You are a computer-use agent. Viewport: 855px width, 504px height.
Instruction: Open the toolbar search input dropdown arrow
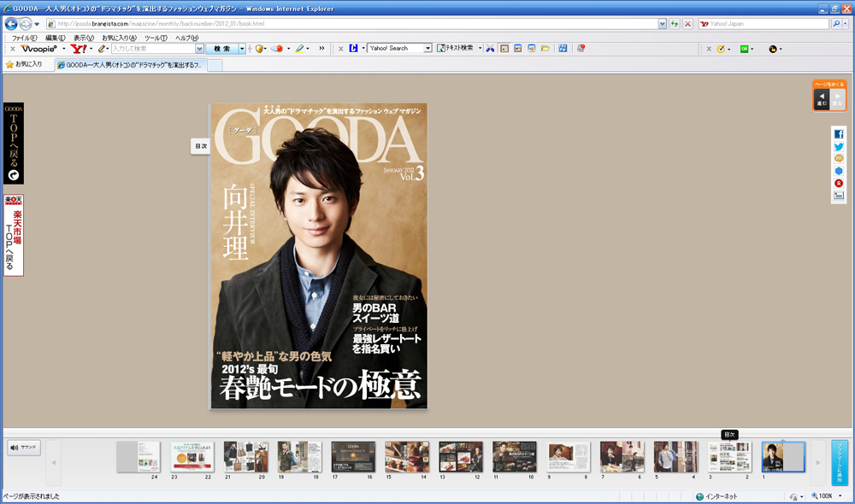(200, 49)
